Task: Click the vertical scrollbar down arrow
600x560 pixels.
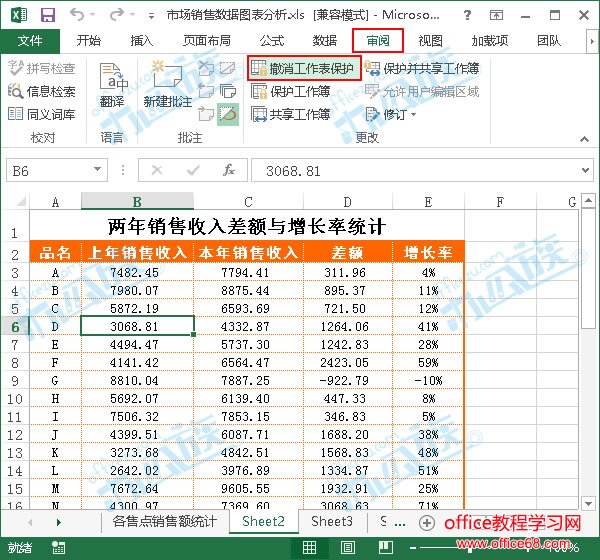Action: point(588,504)
